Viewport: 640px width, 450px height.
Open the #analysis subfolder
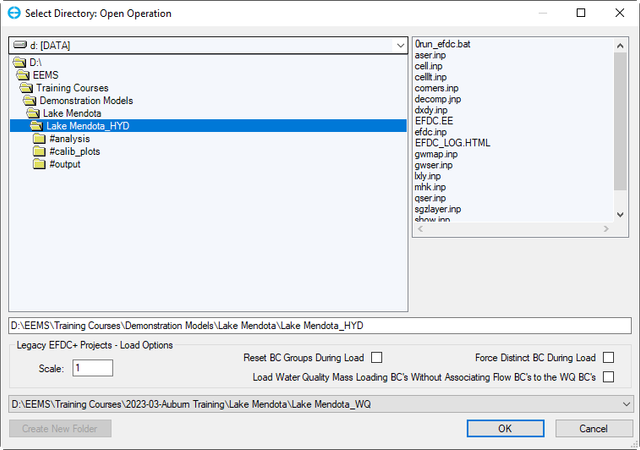click(x=69, y=139)
